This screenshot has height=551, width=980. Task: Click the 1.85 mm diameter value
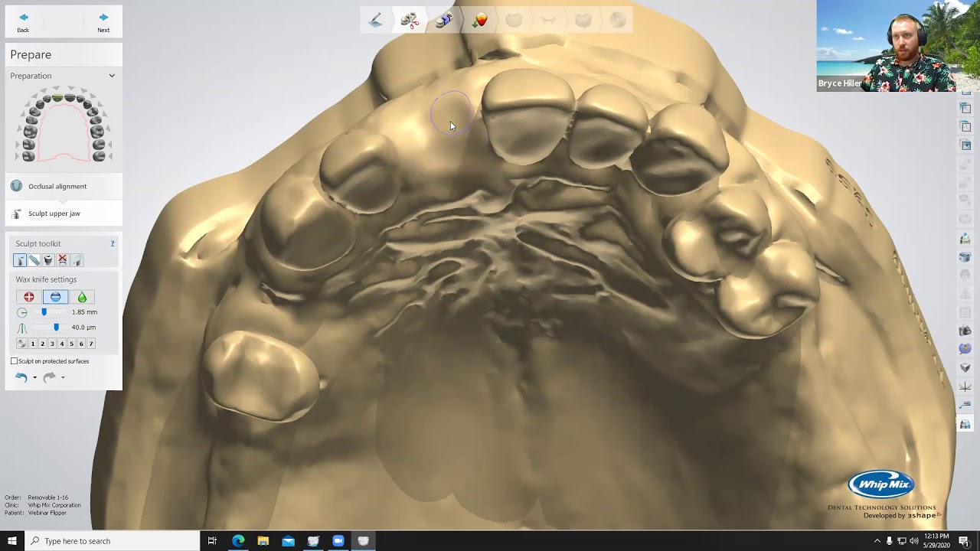(84, 312)
